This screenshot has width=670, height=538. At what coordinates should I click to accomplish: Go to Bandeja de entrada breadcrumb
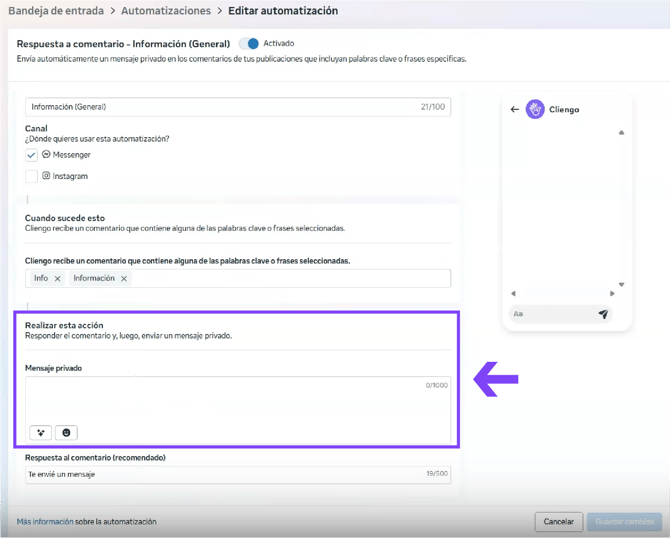(54, 11)
